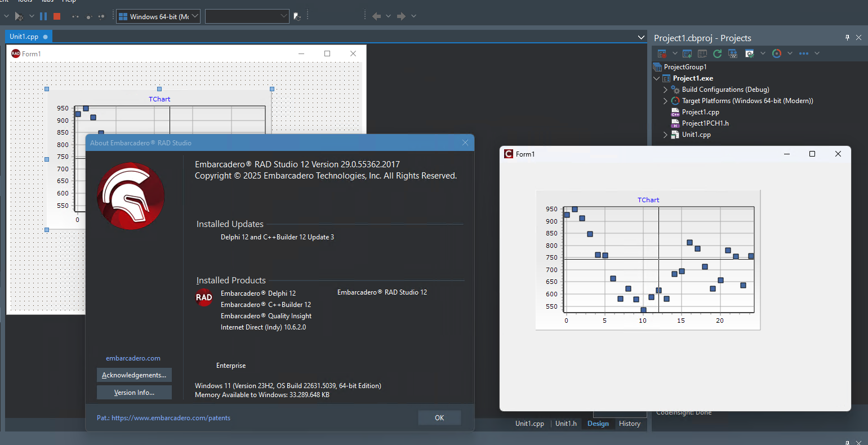Click the Forward navigation arrow

[402, 16]
